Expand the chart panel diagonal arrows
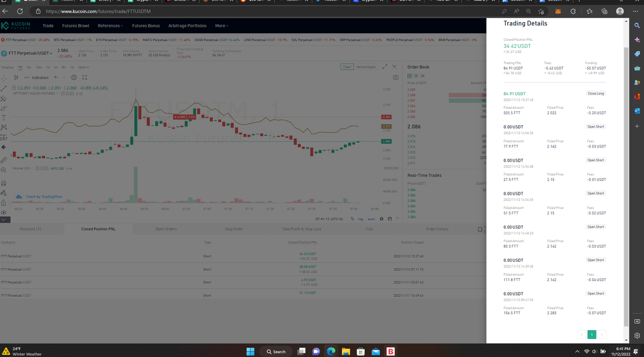 (x=385, y=66)
